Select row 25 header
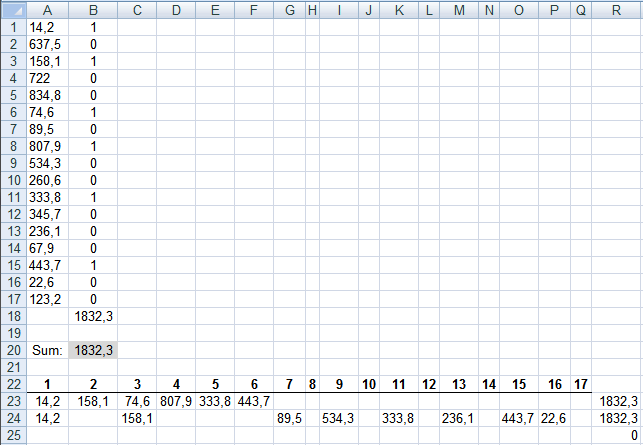 [14, 435]
